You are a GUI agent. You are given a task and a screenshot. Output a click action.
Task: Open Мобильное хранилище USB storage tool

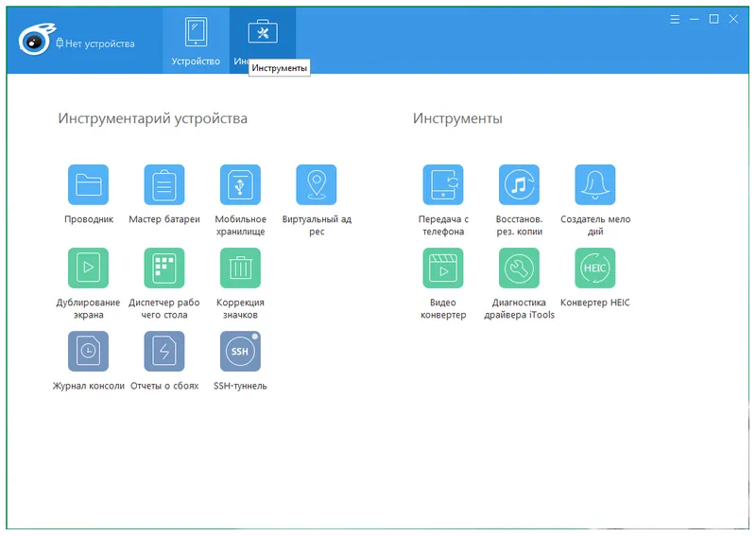tap(240, 184)
